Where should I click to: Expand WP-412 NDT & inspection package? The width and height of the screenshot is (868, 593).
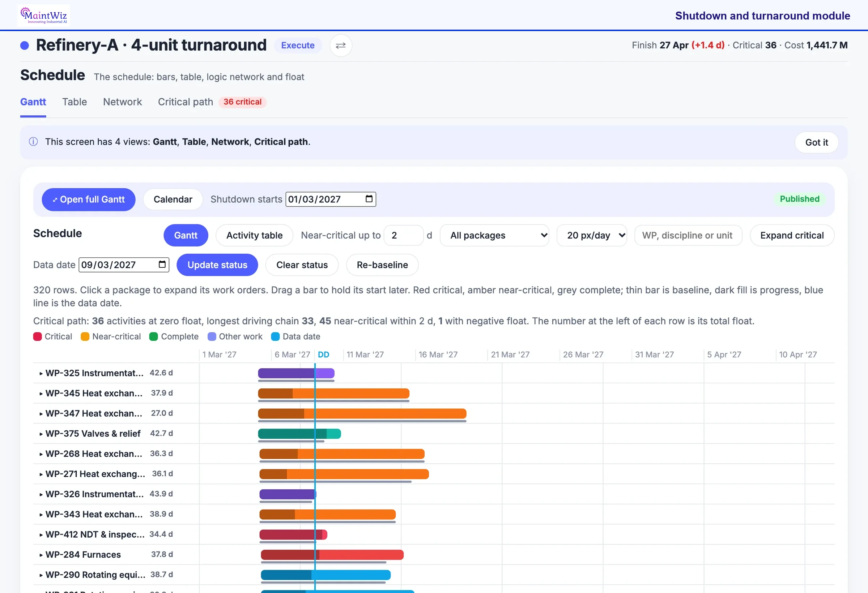[41, 534]
